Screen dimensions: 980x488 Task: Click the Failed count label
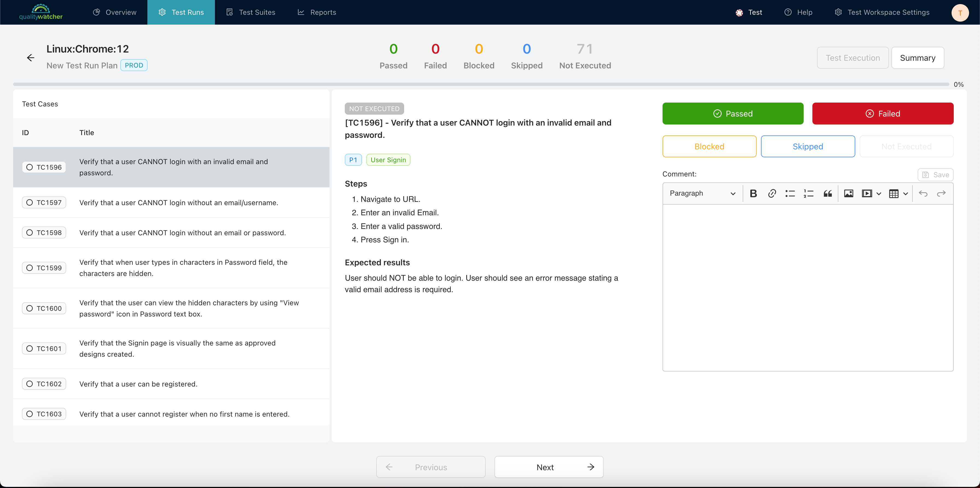pos(435,65)
